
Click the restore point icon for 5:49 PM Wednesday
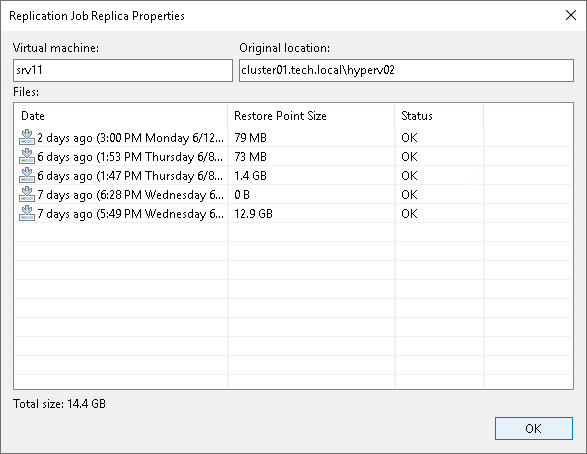27,214
